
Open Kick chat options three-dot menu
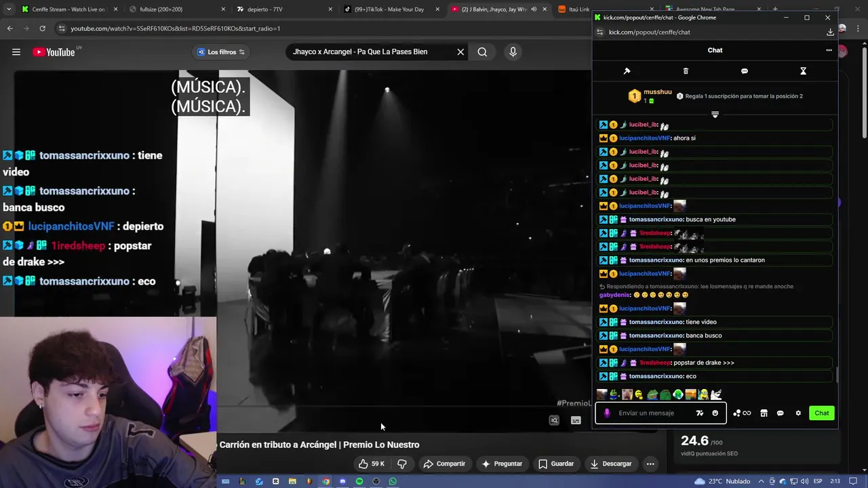pyautogui.click(x=829, y=50)
